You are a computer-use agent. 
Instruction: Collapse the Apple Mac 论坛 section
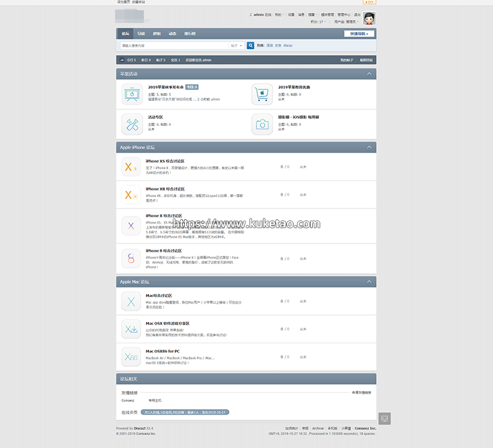coord(369,282)
